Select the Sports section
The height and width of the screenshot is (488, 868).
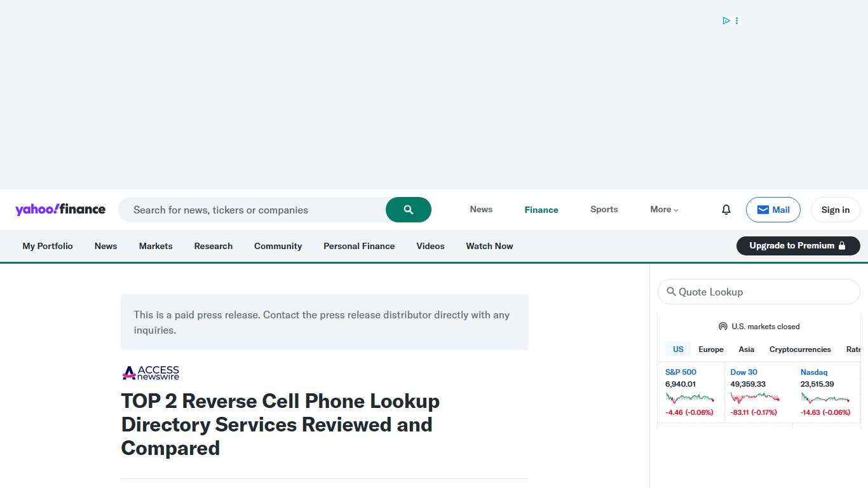(x=604, y=209)
